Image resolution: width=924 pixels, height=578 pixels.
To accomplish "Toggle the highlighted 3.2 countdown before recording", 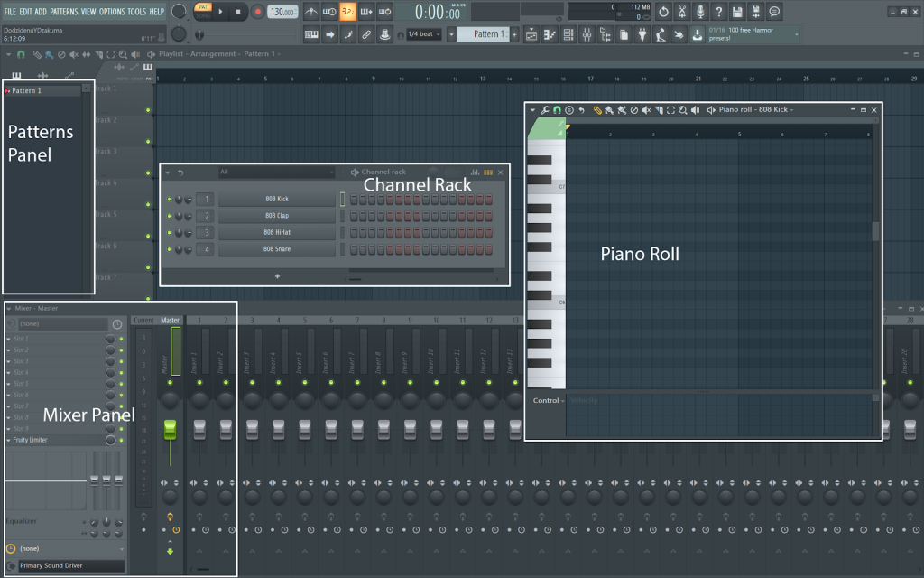I will [x=347, y=11].
